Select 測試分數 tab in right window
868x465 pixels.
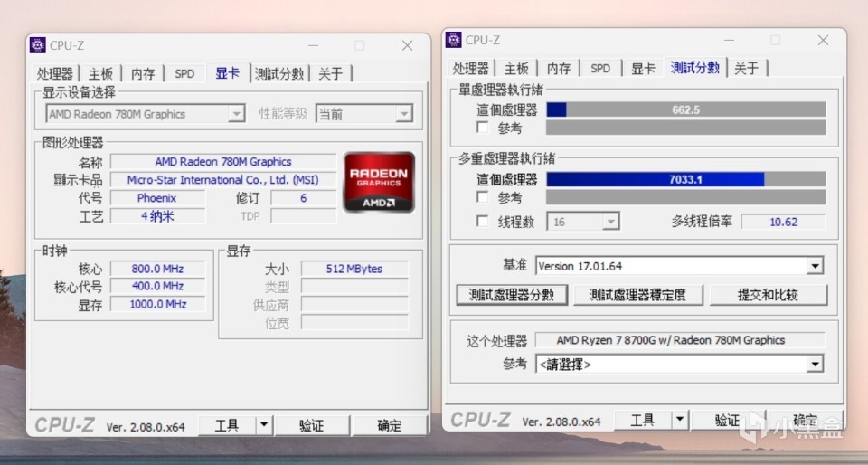(695, 68)
